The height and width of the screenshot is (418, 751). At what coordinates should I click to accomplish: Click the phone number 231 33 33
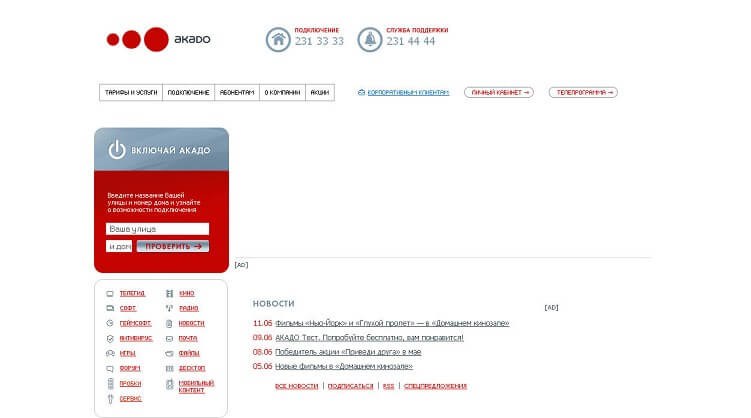coord(319,42)
